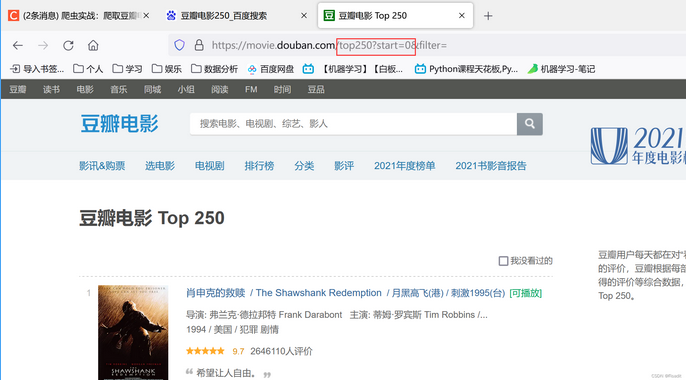The height and width of the screenshot is (380, 686).
Task: Open the 分类 navigation link
Action: (304, 166)
